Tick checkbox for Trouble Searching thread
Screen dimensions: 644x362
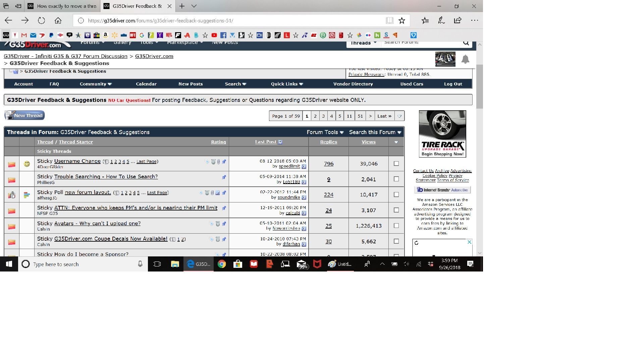click(396, 179)
